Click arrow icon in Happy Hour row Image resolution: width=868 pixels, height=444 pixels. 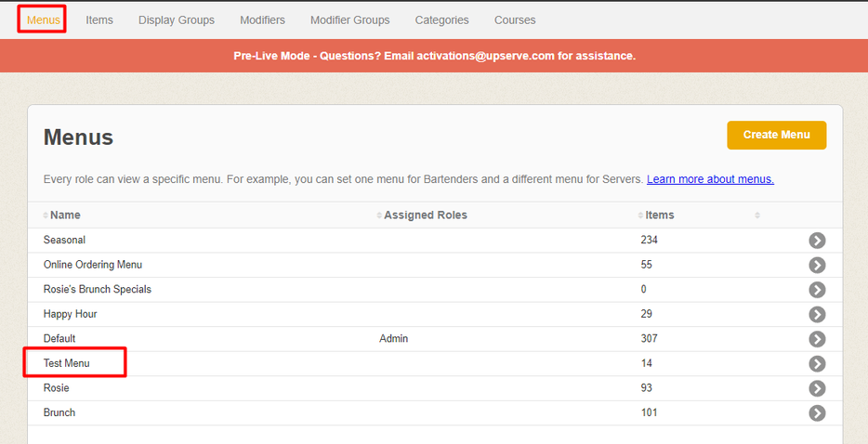(816, 315)
